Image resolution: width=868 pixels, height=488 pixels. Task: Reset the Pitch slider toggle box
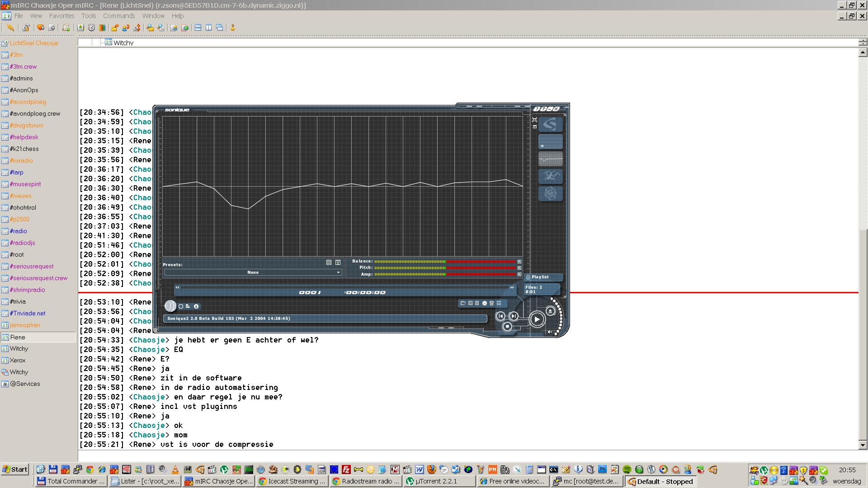pyautogui.click(x=519, y=268)
